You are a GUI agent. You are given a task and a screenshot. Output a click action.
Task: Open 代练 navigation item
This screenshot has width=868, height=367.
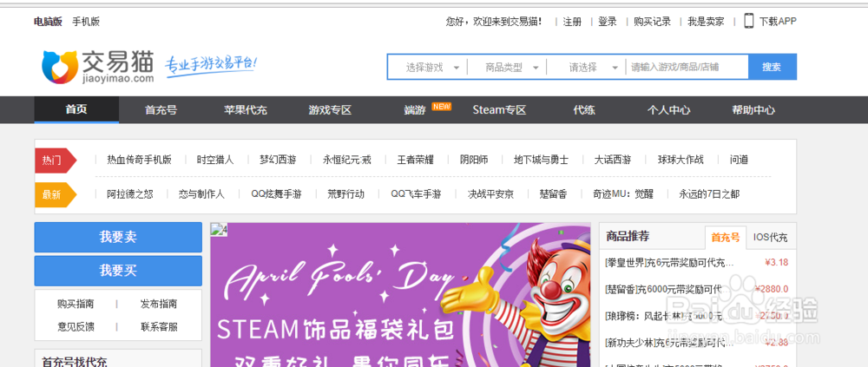(x=584, y=109)
